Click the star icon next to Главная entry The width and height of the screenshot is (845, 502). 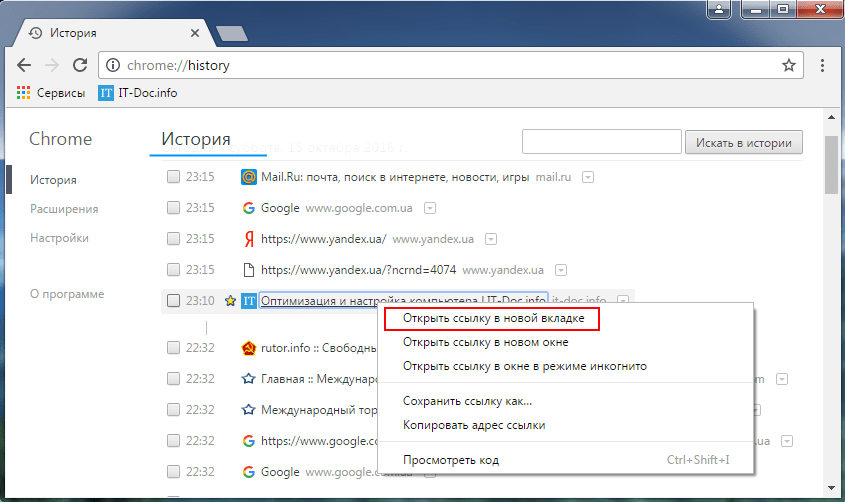click(248, 379)
